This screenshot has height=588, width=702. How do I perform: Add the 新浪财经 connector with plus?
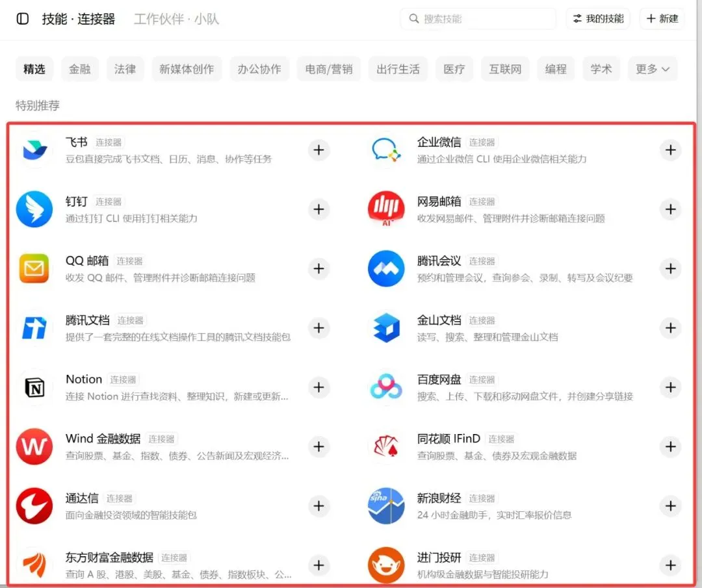pyautogui.click(x=670, y=505)
